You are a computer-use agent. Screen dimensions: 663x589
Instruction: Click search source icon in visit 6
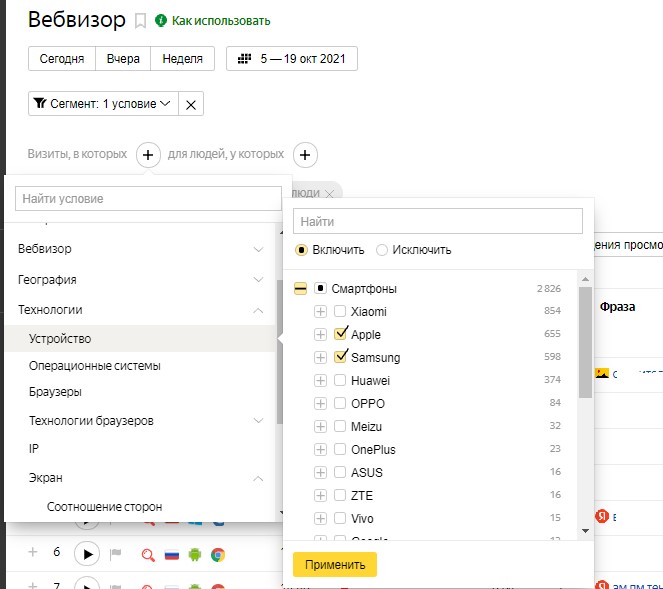point(148,554)
